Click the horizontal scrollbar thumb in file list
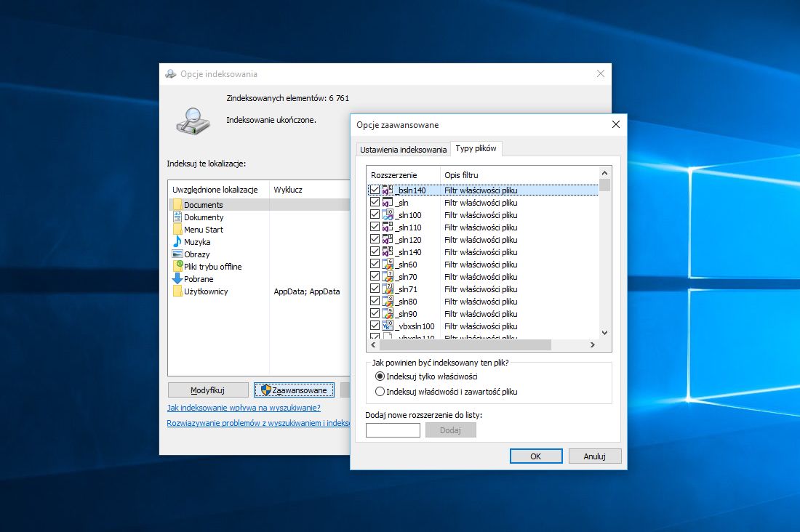This screenshot has width=800, height=532. tap(465, 344)
